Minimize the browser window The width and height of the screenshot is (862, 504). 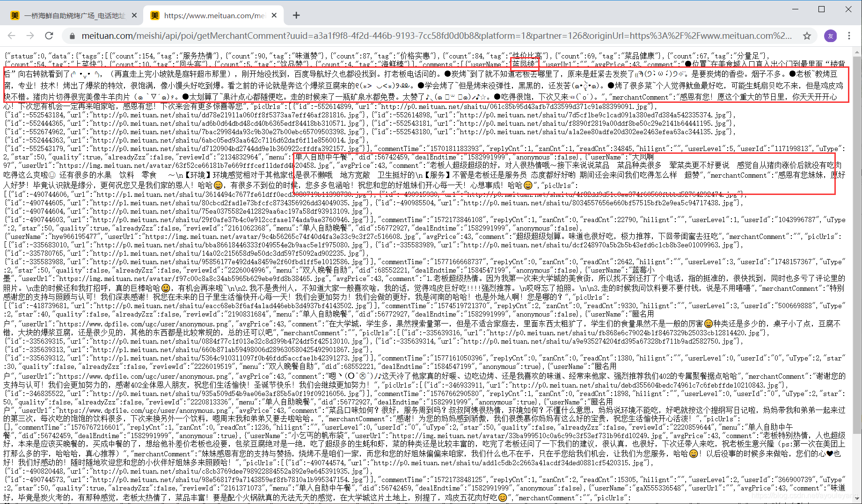pyautogui.click(x=796, y=9)
